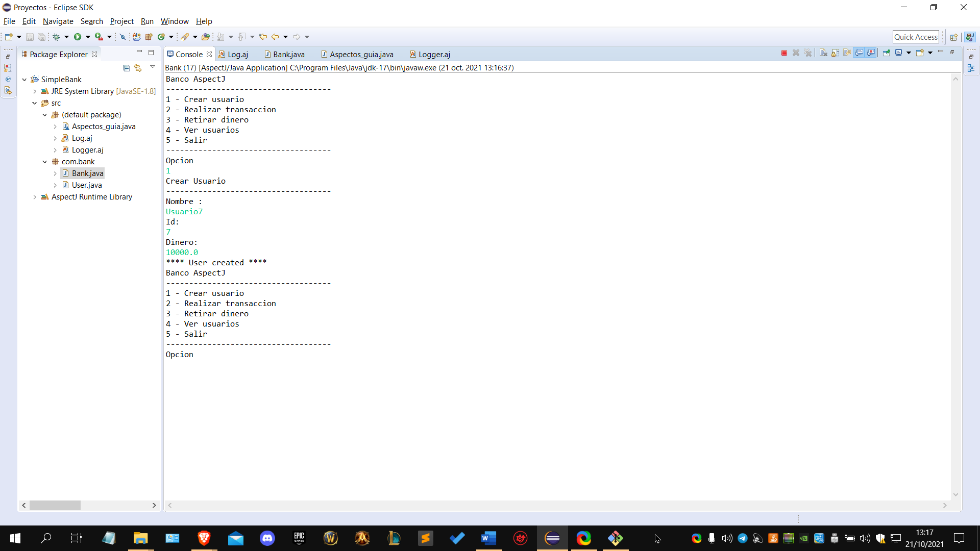
Task: Click the Quick Access field
Action: coord(916,36)
